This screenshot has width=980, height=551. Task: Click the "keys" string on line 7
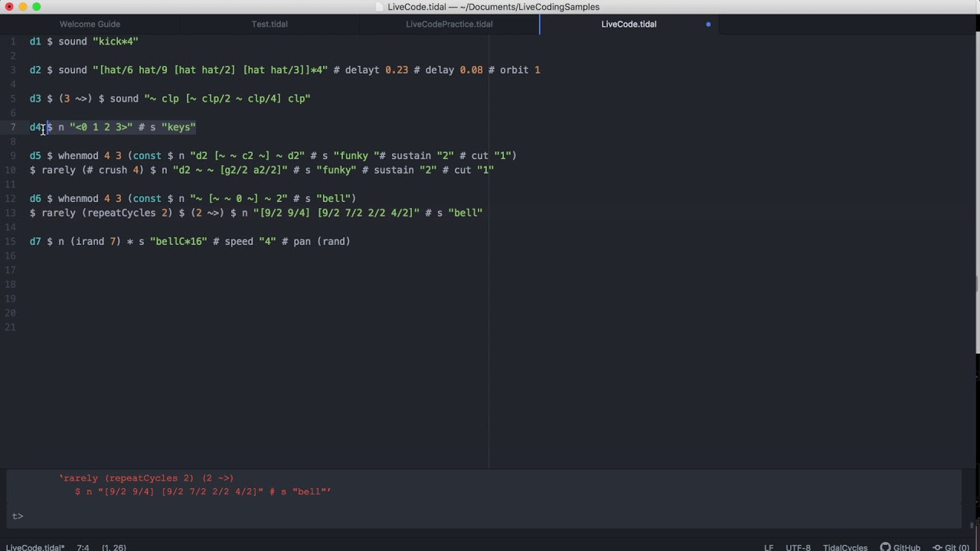178,127
